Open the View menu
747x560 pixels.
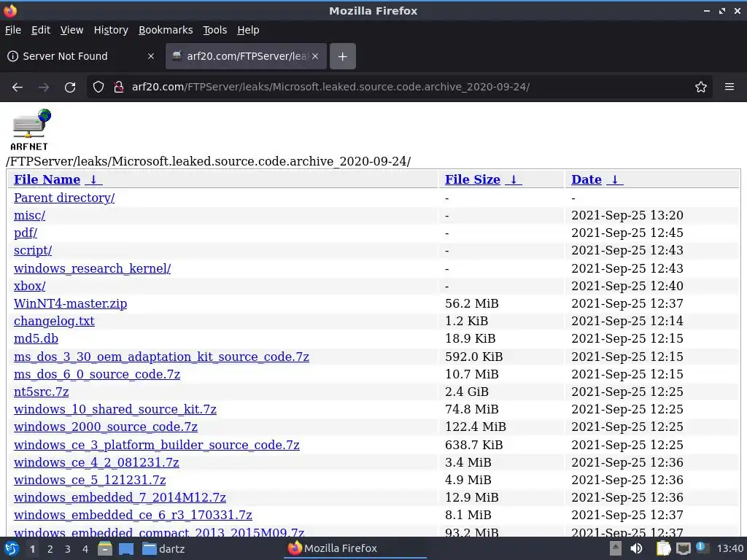click(x=72, y=30)
